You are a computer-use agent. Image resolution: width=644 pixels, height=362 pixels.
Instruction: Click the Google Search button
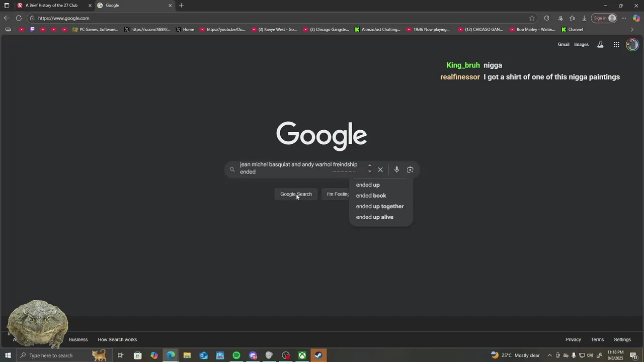coord(296,194)
